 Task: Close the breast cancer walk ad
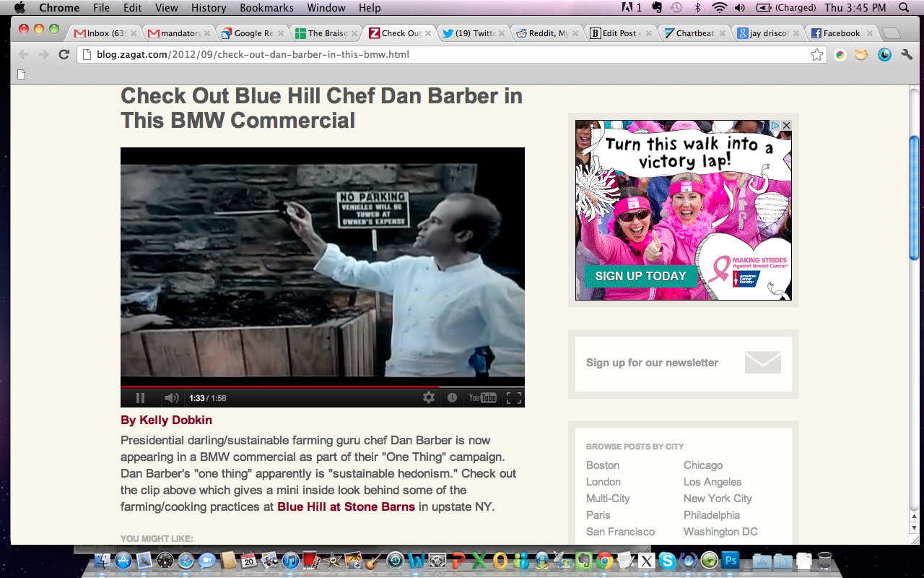click(786, 126)
